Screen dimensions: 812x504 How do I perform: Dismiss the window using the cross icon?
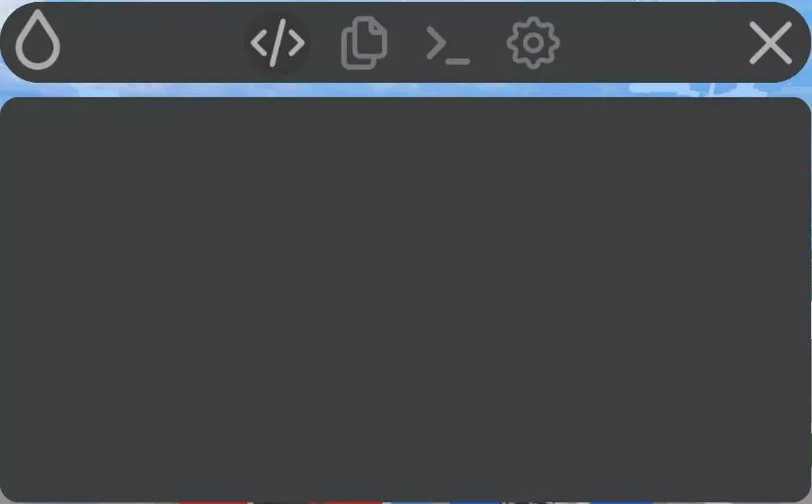point(770,43)
